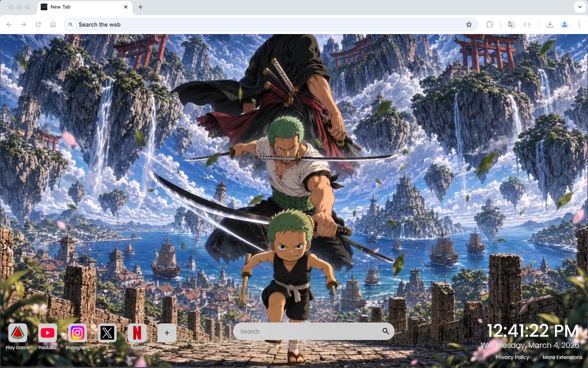
Task: Open the Downloads tray icon
Action: [x=549, y=24]
